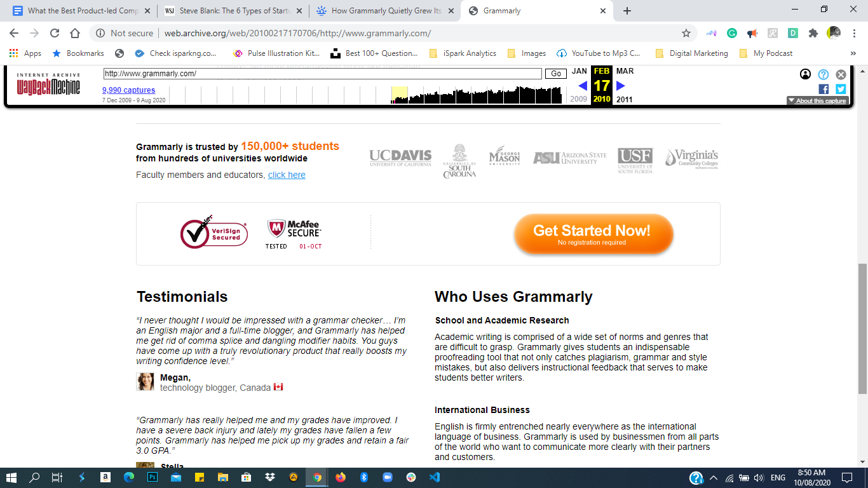The image size is (868, 488).
Task: Share capture on Twitter
Action: pyautogui.click(x=841, y=89)
